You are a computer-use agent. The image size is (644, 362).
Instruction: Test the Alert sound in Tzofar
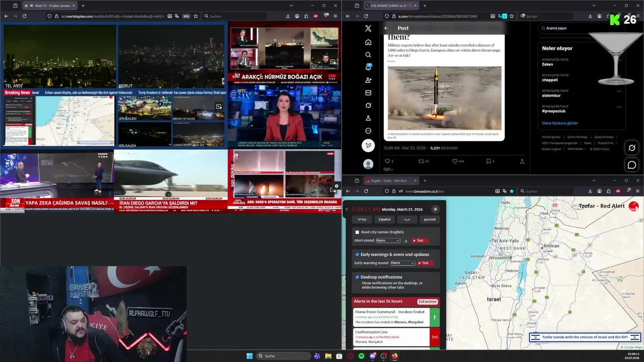(420, 240)
